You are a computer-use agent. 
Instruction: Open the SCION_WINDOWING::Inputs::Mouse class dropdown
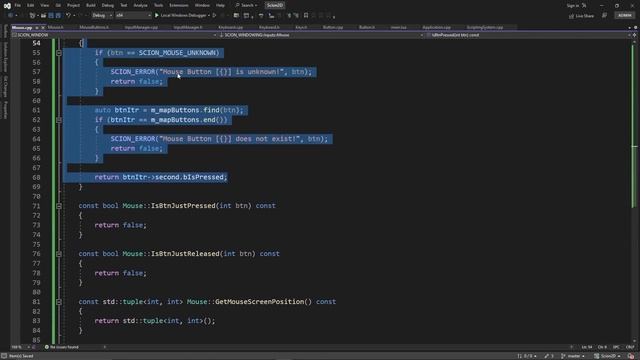tap(321, 35)
